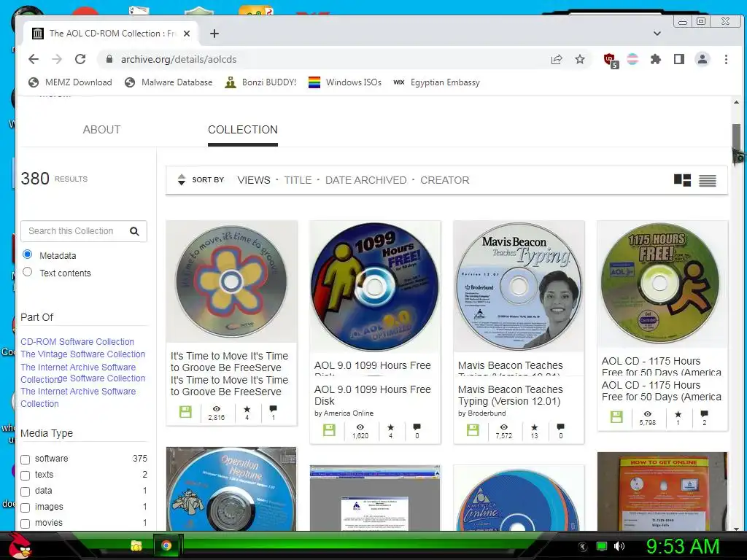The width and height of the screenshot is (747, 560).
Task: Open the Egyptian Embassy bookmark
Action: click(436, 82)
